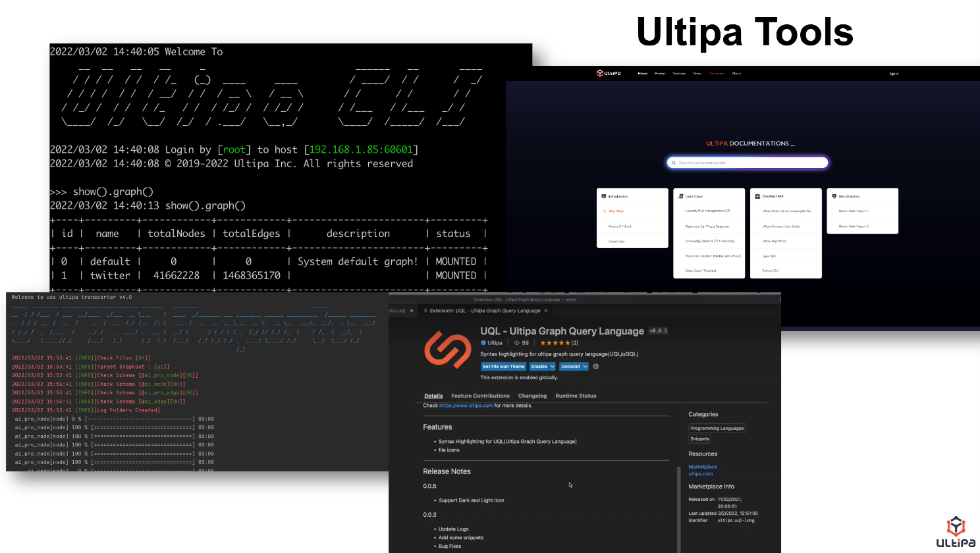
Task: Open the ultipa.com resource link
Action: (701, 474)
